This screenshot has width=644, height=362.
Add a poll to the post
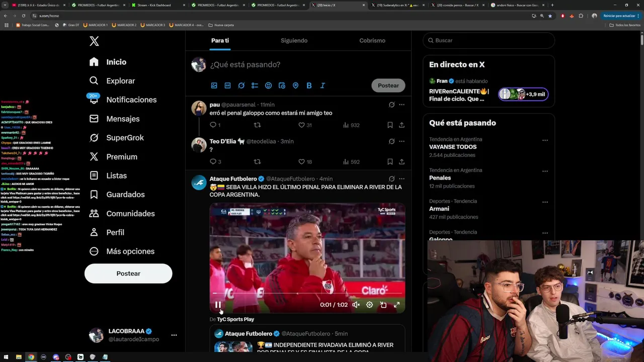click(x=255, y=85)
